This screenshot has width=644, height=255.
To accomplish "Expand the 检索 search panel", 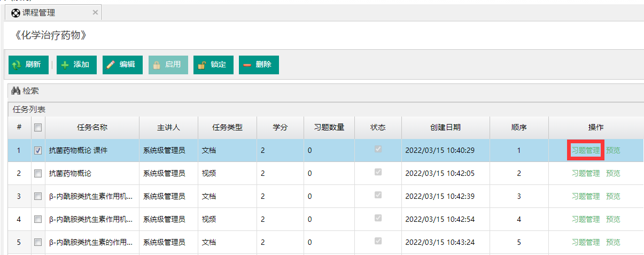I will tap(30, 91).
